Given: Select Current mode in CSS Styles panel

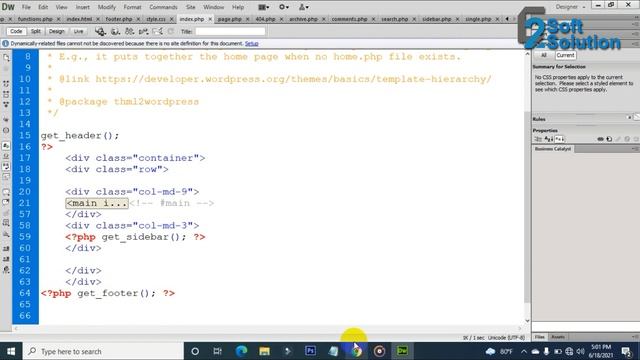Looking at the screenshot, I should tap(565, 55).
